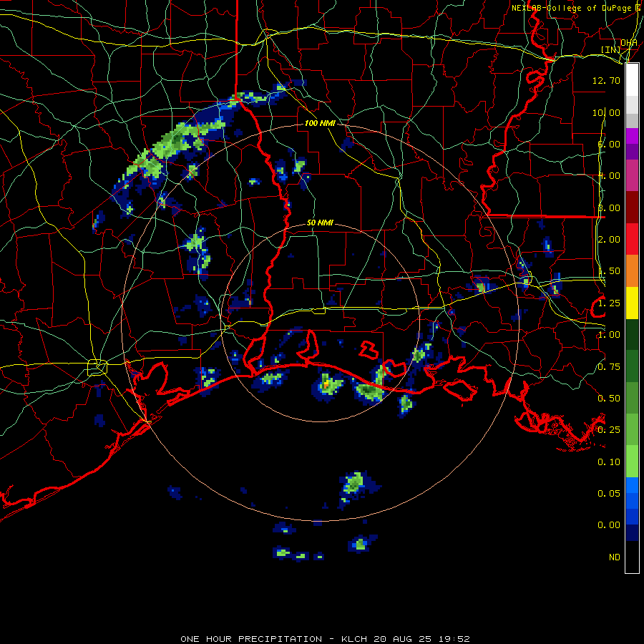Click the OHA product label above legend
Image resolution: width=644 pixels, height=644 pixels.
point(629,43)
